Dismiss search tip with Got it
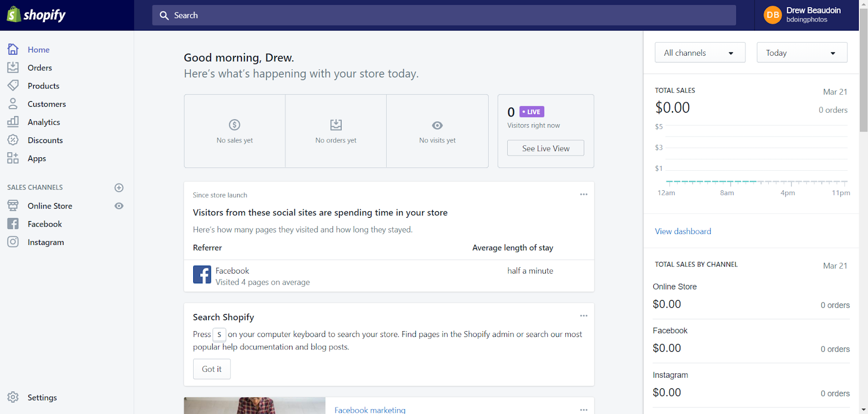 [212, 369]
